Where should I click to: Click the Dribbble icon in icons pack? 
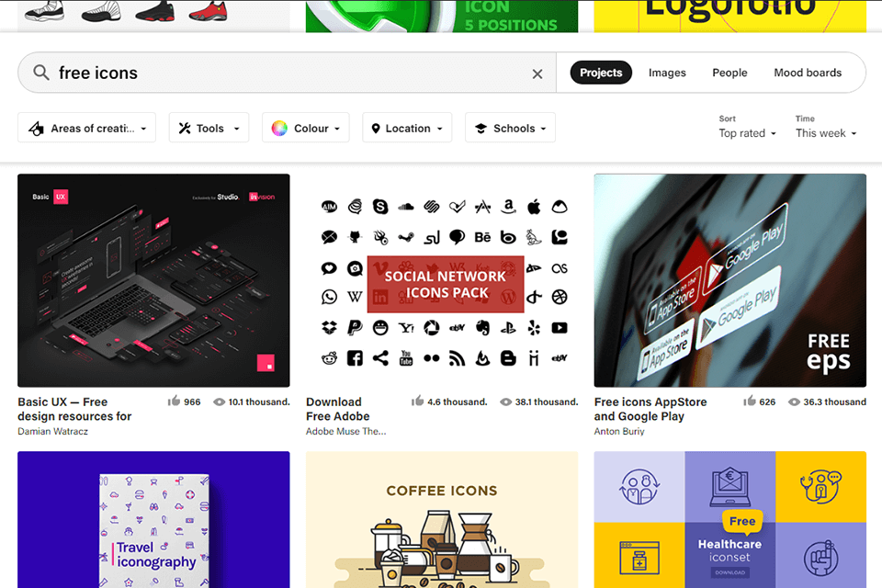click(x=560, y=297)
